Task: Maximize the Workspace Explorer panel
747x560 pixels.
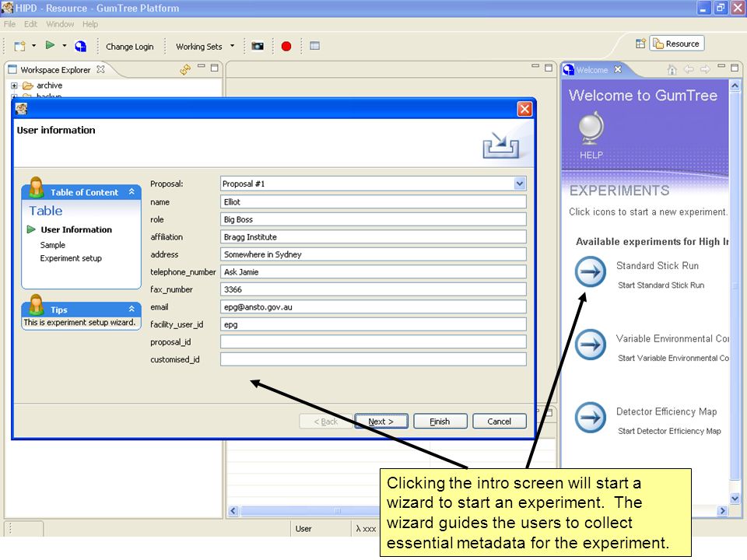Action: coord(215,68)
